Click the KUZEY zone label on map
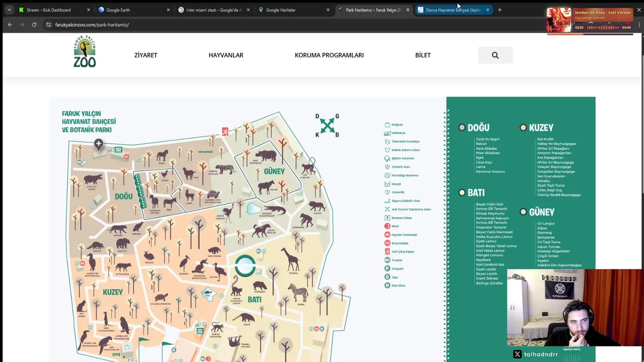The image size is (644, 362). pyautogui.click(x=113, y=292)
